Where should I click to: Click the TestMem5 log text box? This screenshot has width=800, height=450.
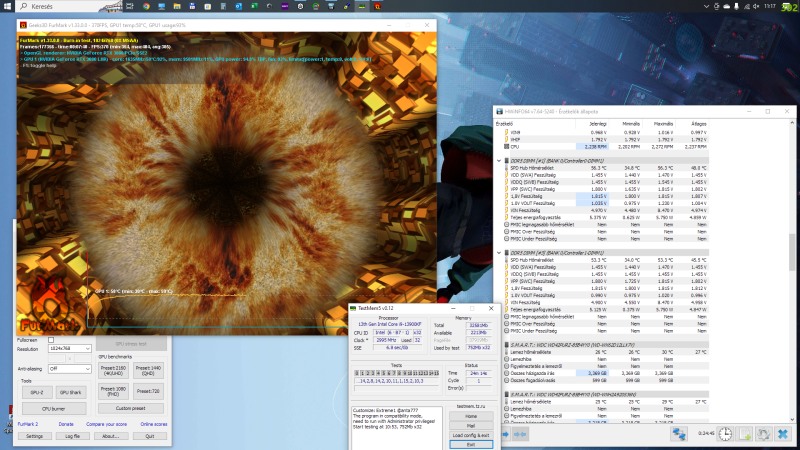[x=396, y=428]
